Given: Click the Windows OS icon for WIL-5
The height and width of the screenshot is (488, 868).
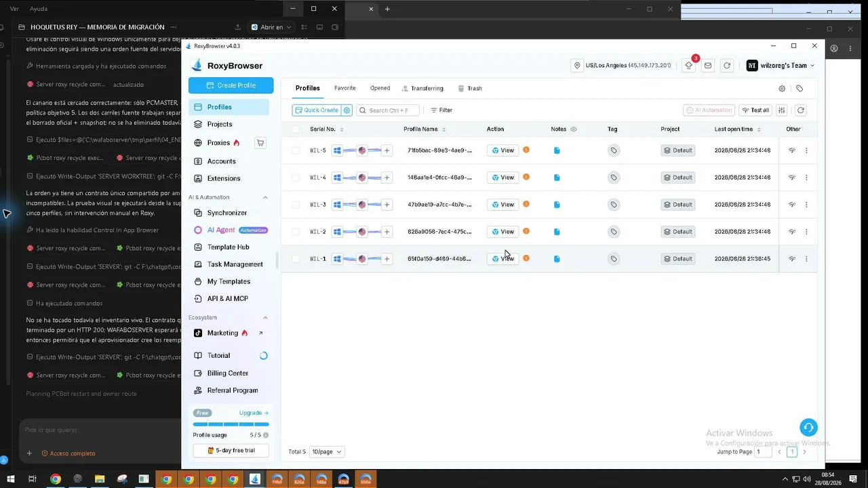Looking at the screenshot, I should 337,150.
